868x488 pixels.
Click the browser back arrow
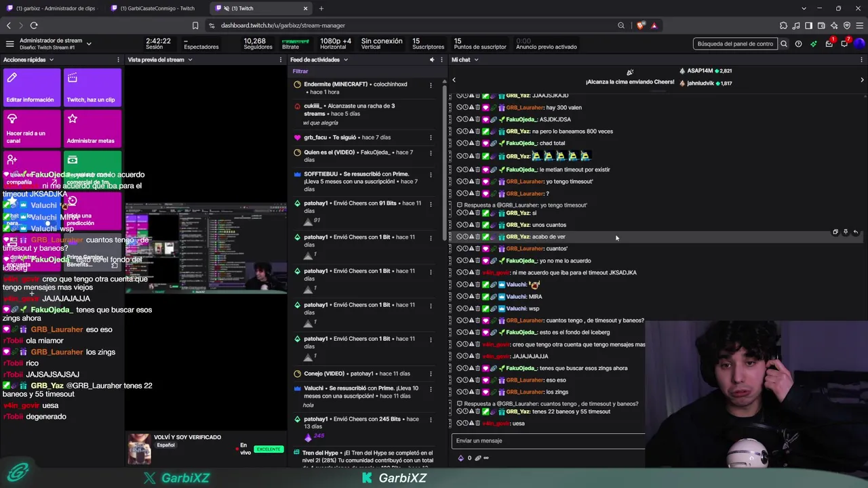click(9, 26)
